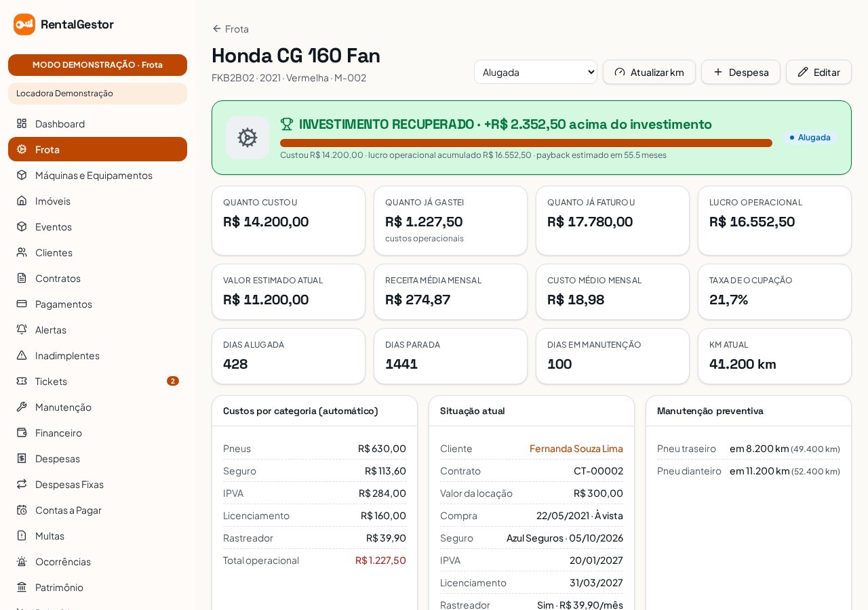Click the Quanto Já Faturou value R$ 17.780,00

coord(590,221)
